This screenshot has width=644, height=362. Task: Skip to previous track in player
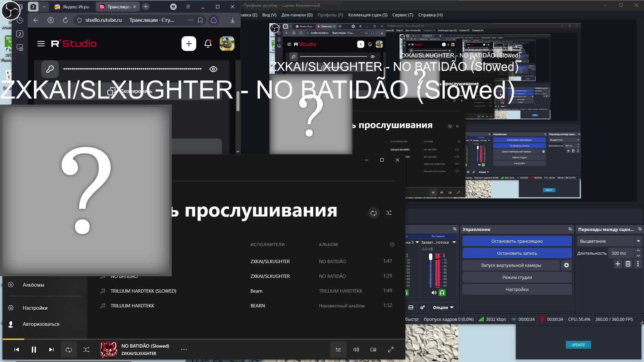(16, 350)
